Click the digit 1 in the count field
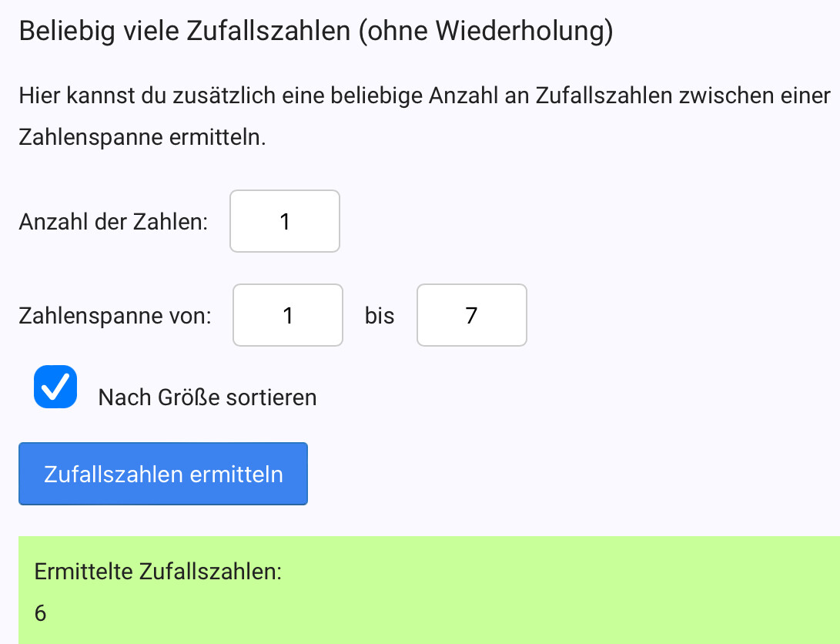The width and height of the screenshot is (840, 644). point(285,222)
